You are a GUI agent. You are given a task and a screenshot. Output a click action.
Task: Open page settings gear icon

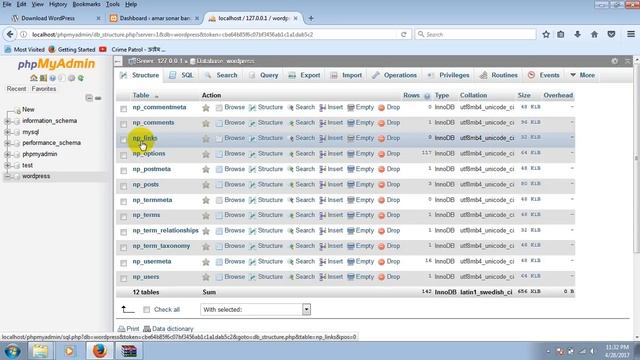click(615, 61)
